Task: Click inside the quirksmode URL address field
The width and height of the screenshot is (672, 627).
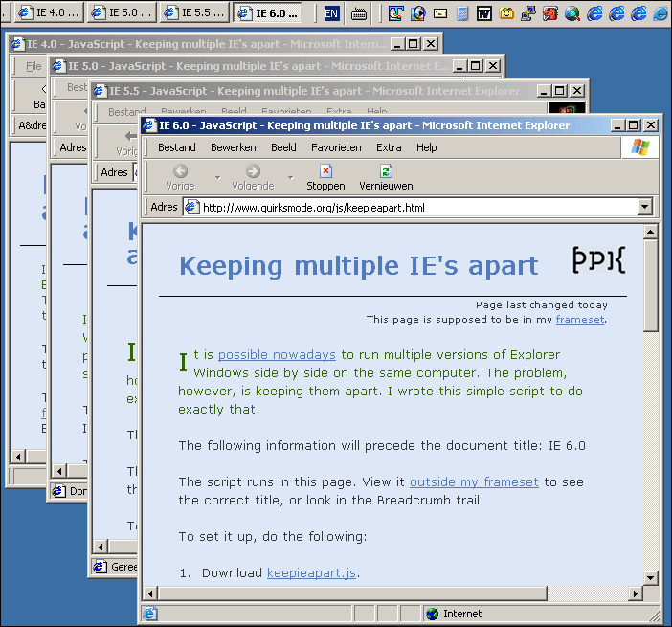Action: pos(412,207)
